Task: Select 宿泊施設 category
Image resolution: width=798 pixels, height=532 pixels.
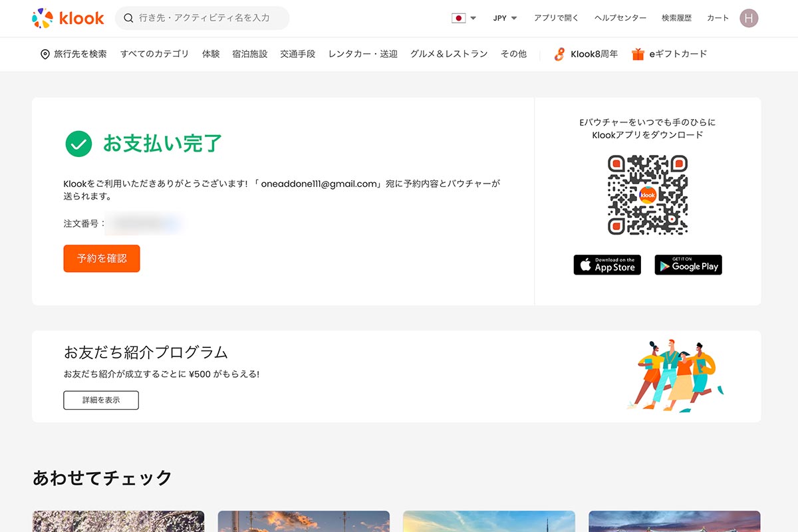Action: click(250, 54)
